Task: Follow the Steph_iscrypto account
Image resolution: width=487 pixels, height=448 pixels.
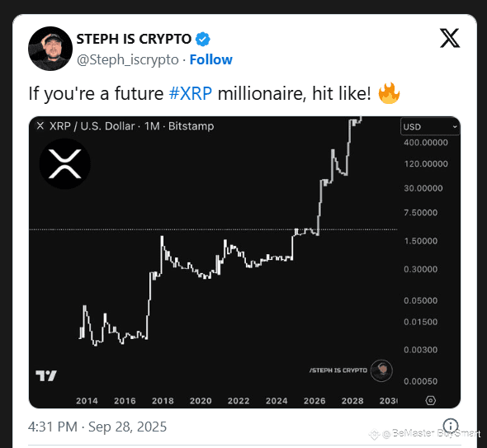Action: click(210, 59)
